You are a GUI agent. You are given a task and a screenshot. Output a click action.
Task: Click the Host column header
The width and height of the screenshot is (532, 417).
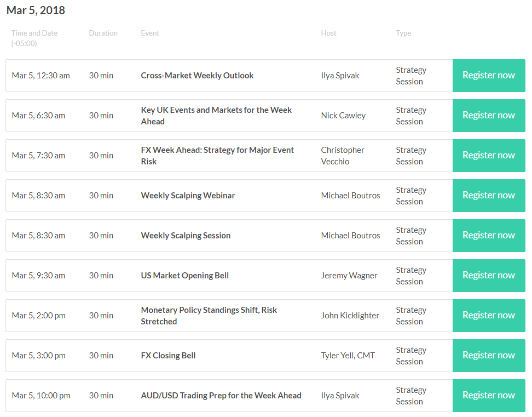(328, 33)
